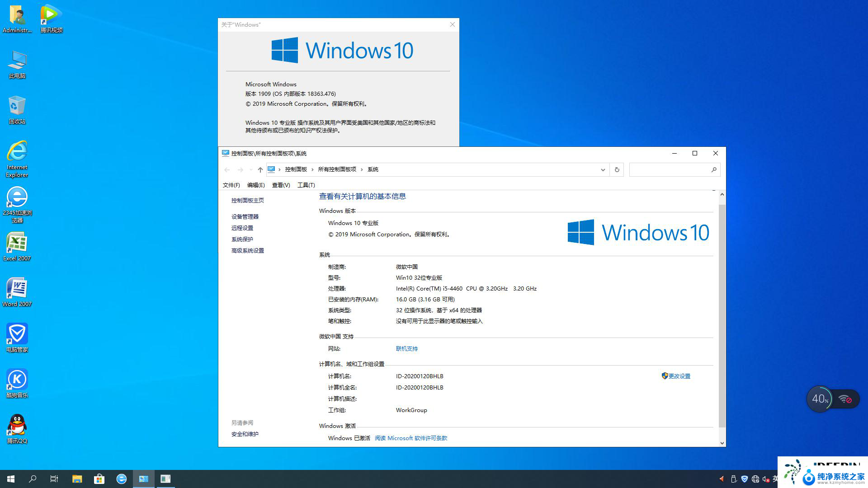Launch the 酷狗音乐 desktop shortcut

[17, 384]
